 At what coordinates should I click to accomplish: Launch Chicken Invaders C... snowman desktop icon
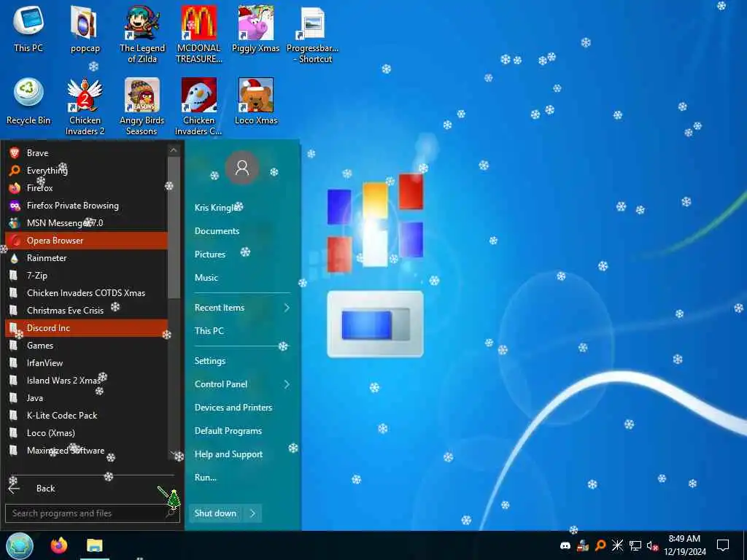[199, 106]
